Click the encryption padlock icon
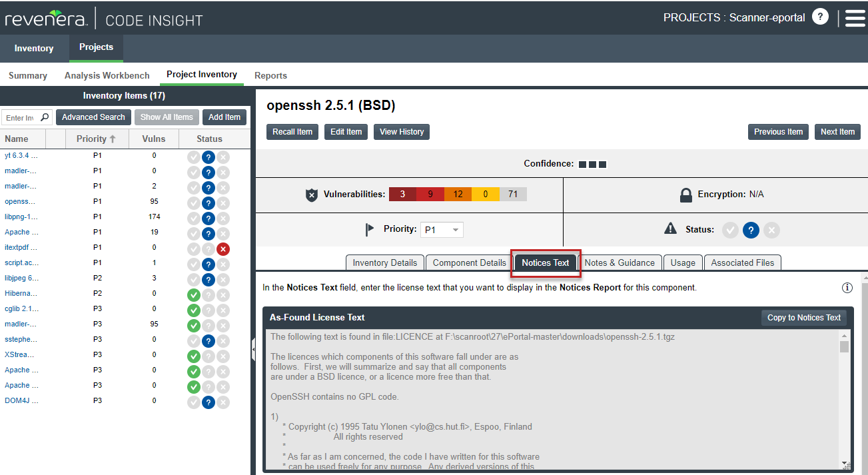This screenshot has height=475, width=868. point(685,195)
